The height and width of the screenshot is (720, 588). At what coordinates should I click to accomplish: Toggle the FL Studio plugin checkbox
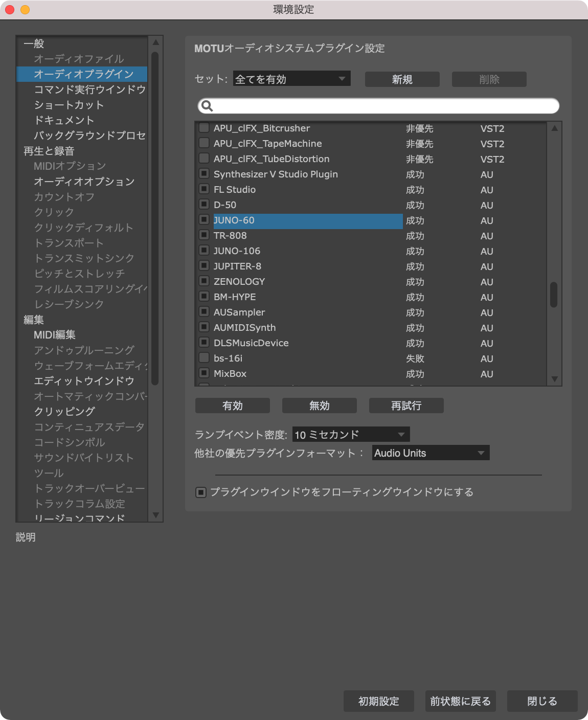pyautogui.click(x=204, y=189)
